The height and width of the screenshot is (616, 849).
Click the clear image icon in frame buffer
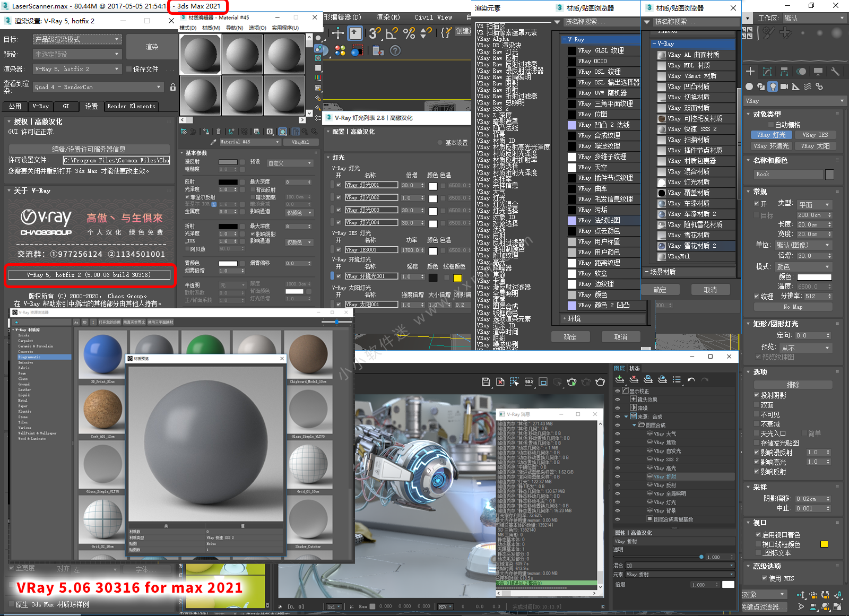tap(500, 381)
